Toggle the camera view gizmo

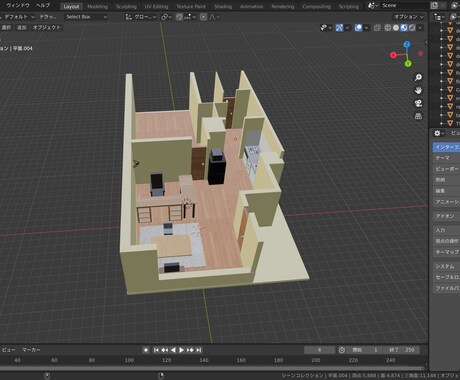pyautogui.click(x=418, y=103)
